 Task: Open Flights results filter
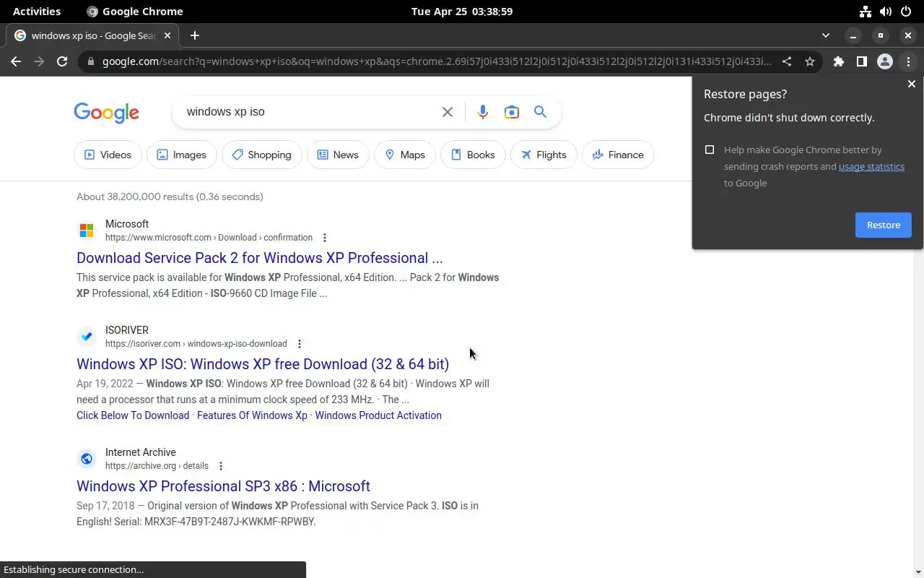pyautogui.click(x=544, y=155)
